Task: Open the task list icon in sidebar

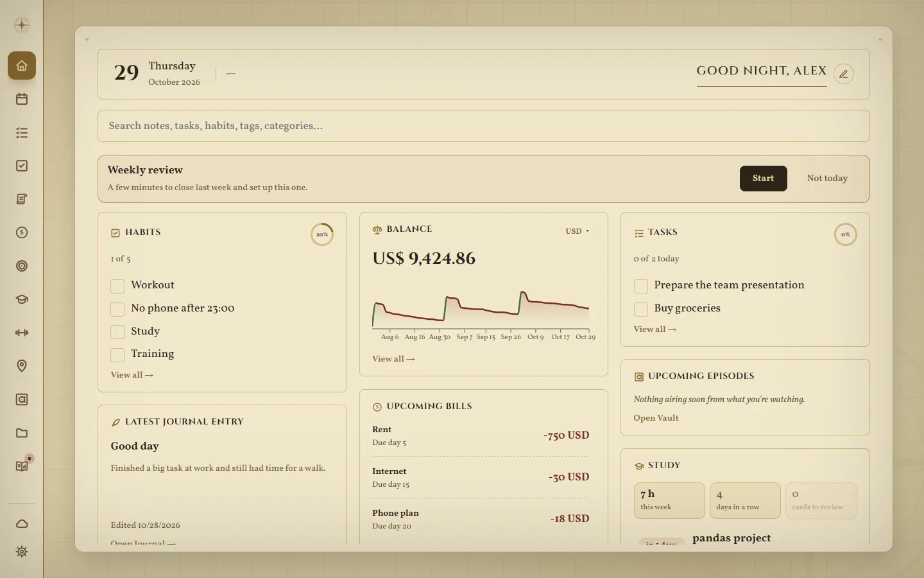Action: 22,132
